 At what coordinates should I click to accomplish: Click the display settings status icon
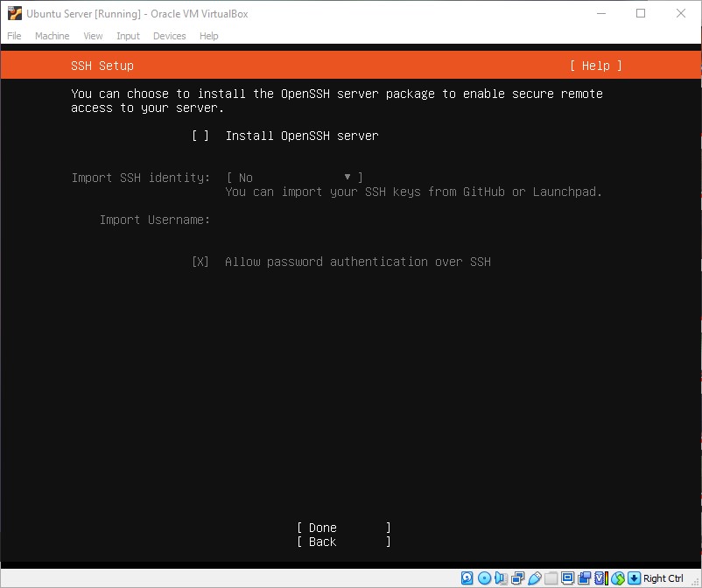(x=568, y=578)
